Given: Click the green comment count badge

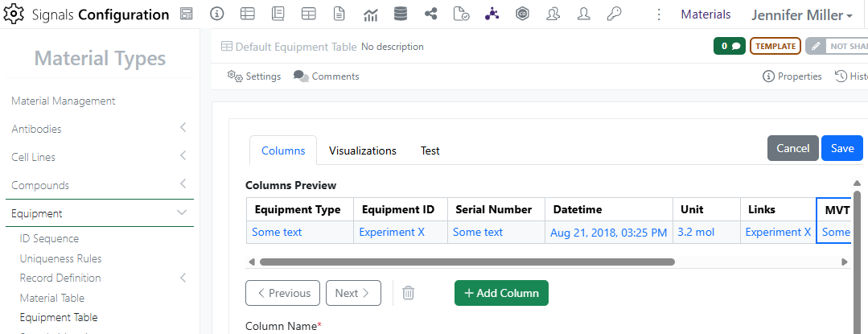Looking at the screenshot, I should (729, 47).
